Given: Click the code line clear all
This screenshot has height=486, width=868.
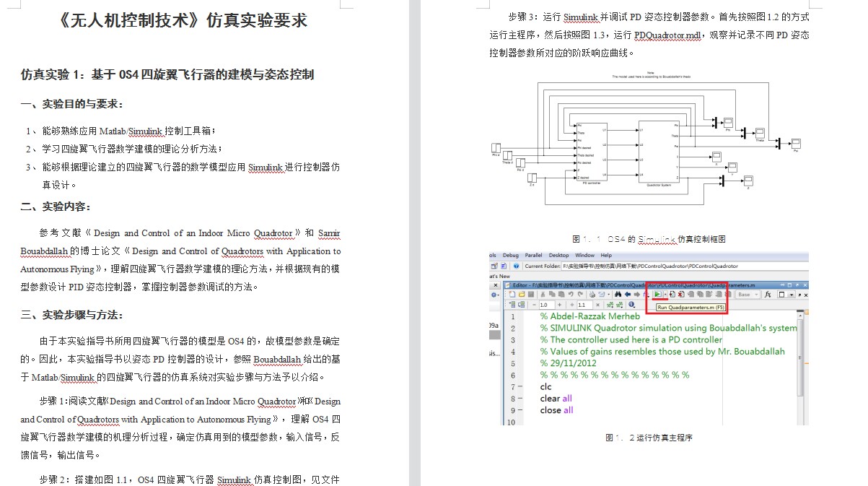Looking at the screenshot, I should click(x=556, y=399).
